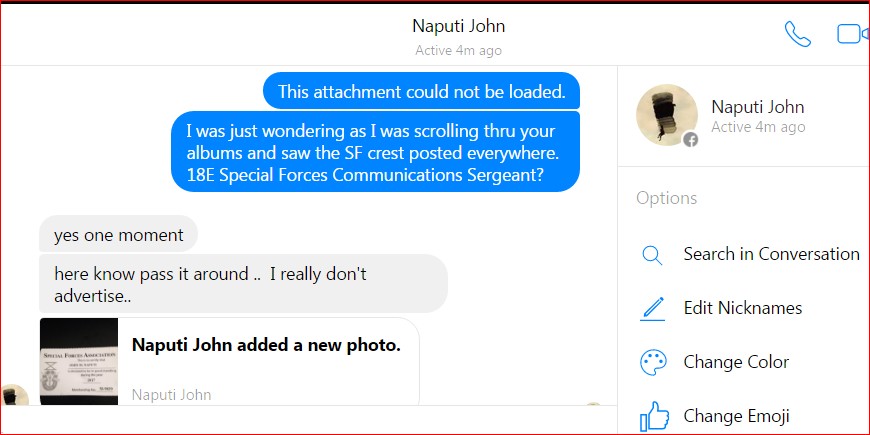The width and height of the screenshot is (870, 435).
Task: Click the Options section heading
Action: [666, 198]
